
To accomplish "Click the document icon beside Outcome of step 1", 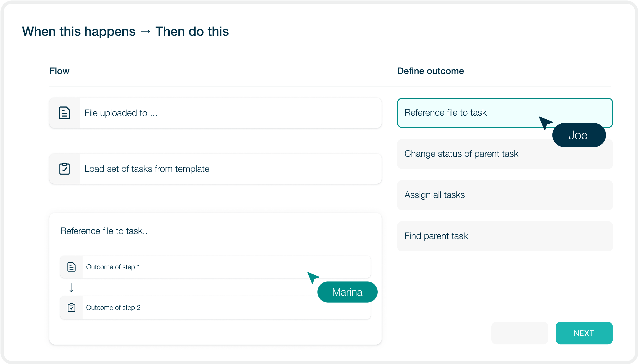I will coord(71,267).
